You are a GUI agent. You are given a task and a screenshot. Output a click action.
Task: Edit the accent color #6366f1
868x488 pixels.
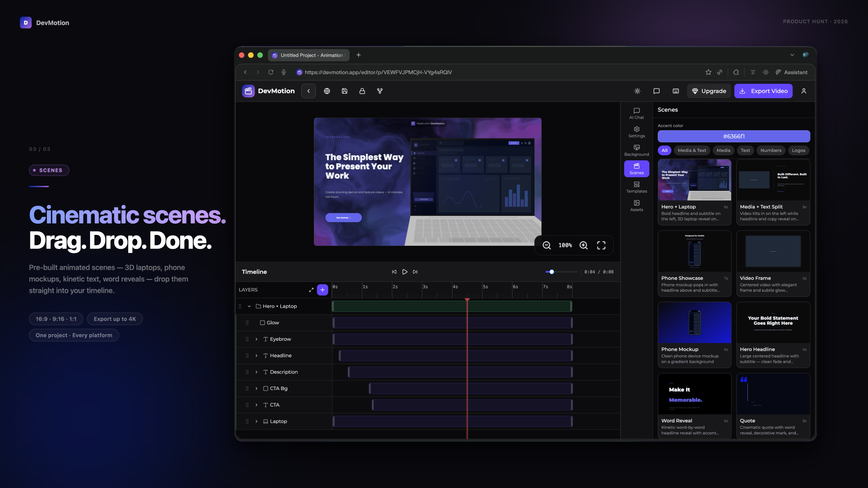(x=734, y=136)
